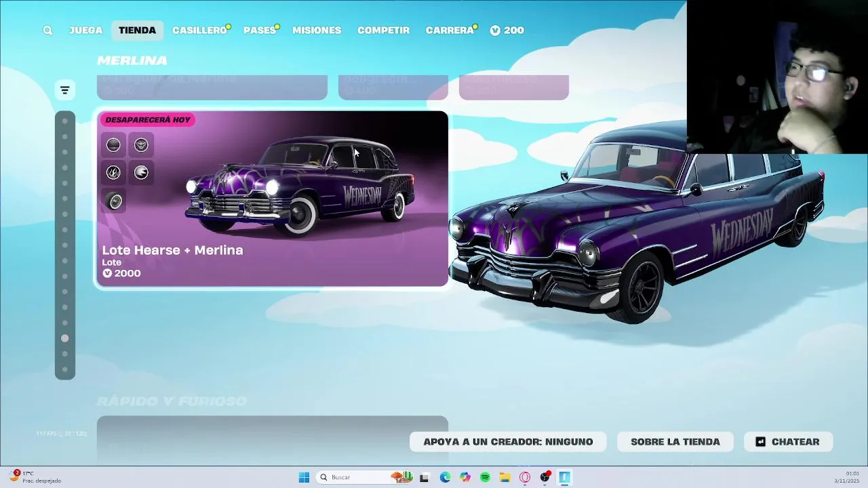868x488 pixels.
Task: Open OBS Studio from the taskbar
Action: pos(545,477)
